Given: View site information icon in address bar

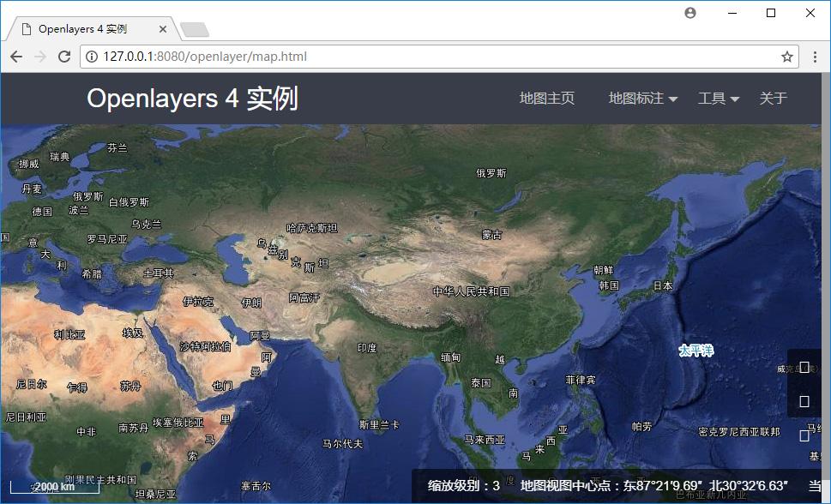Looking at the screenshot, I should [x=92, y=57].
